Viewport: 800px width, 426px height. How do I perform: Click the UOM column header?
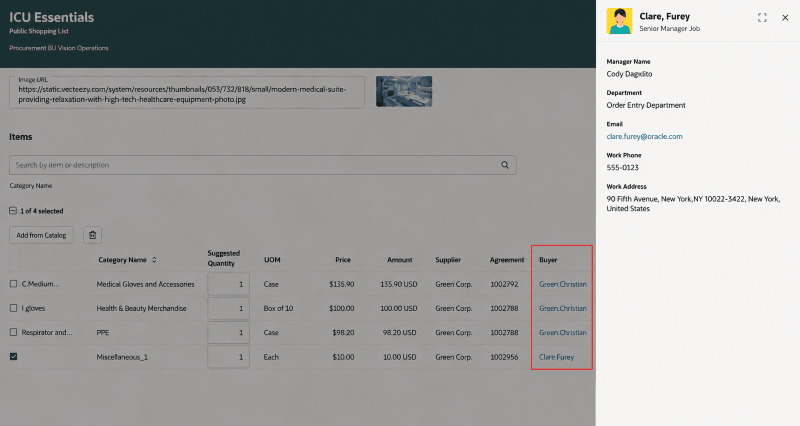coord(272,260)
